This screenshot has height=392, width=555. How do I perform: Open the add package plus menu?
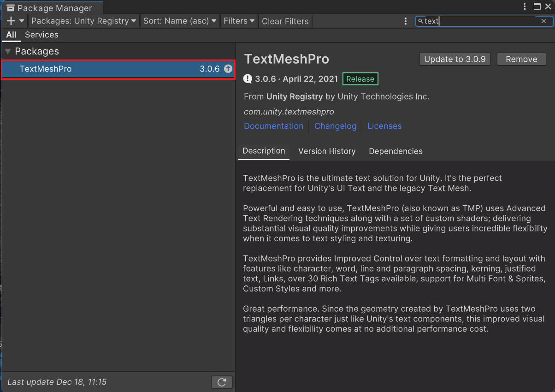point(16,21)
